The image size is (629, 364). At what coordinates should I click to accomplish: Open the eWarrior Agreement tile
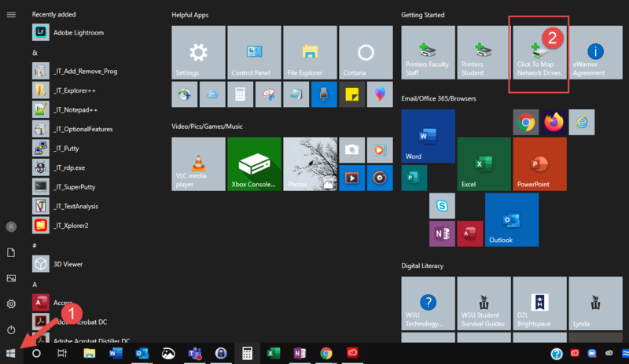594,53
